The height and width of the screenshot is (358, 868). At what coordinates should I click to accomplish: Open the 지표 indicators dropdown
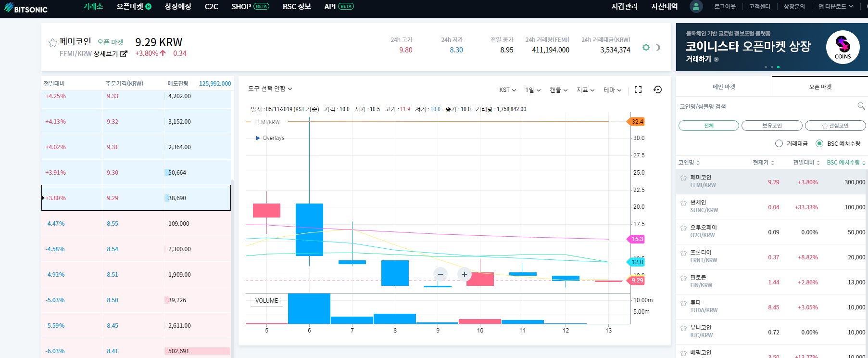586,90
